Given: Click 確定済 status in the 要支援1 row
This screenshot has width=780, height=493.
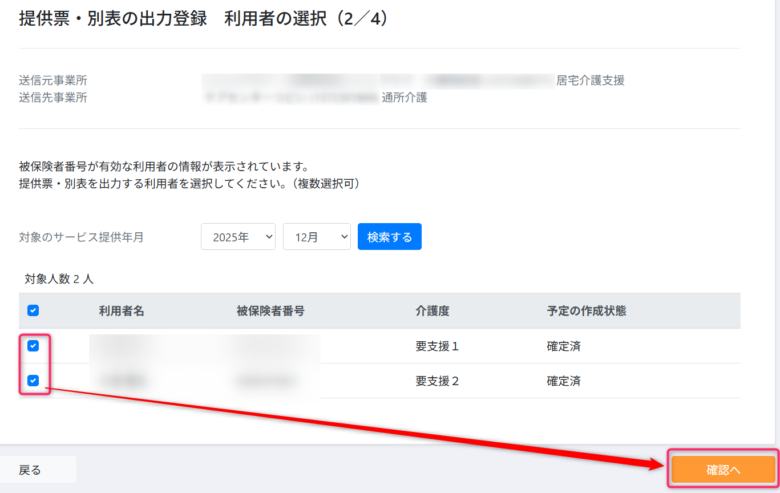Looking at the screenshot, I should (x=566, y=346).
